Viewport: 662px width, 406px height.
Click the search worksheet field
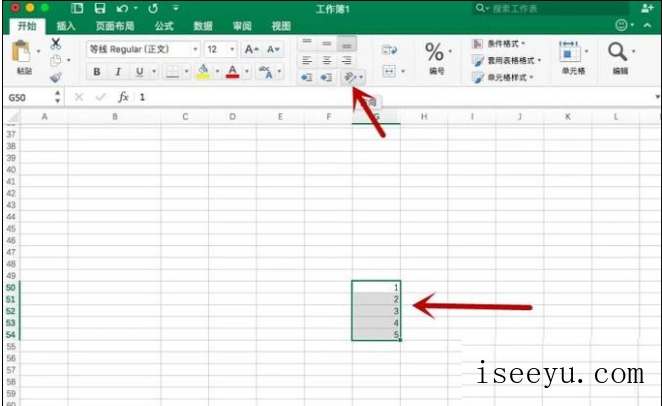[551, 8]
